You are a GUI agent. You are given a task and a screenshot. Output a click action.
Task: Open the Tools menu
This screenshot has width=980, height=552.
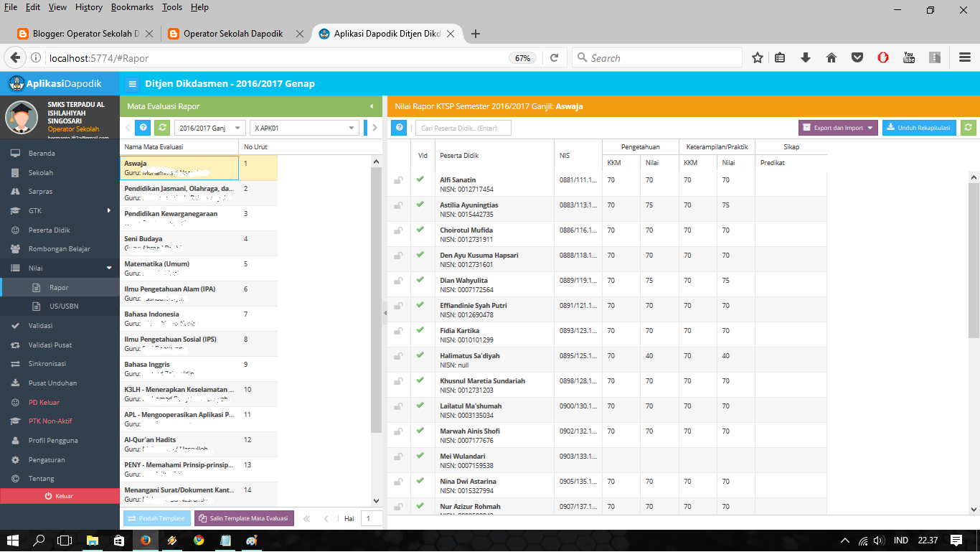pos(172,7)
